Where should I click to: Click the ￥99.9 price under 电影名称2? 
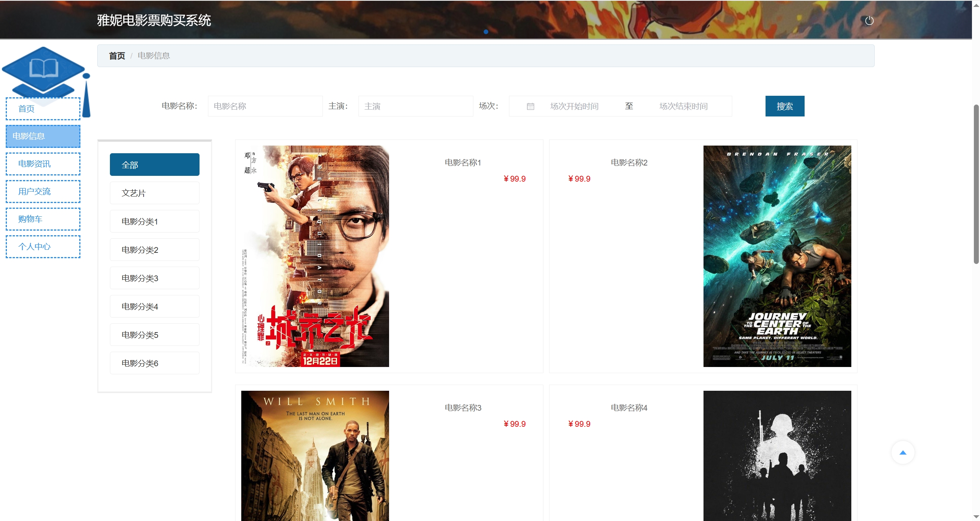pos(579,179)
